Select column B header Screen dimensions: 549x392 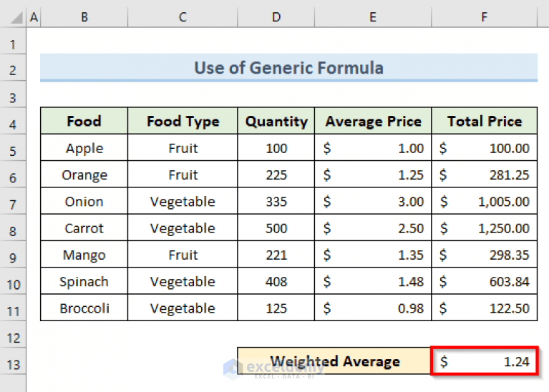84,16
